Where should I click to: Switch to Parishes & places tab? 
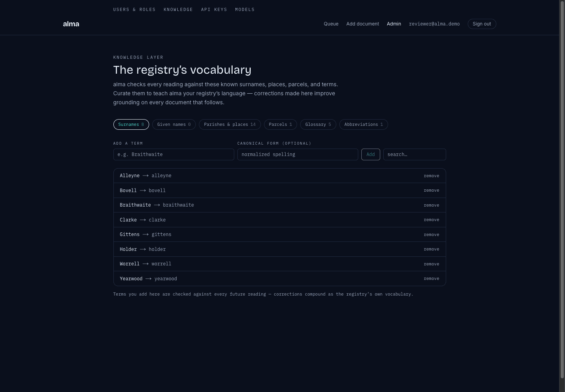230,124
